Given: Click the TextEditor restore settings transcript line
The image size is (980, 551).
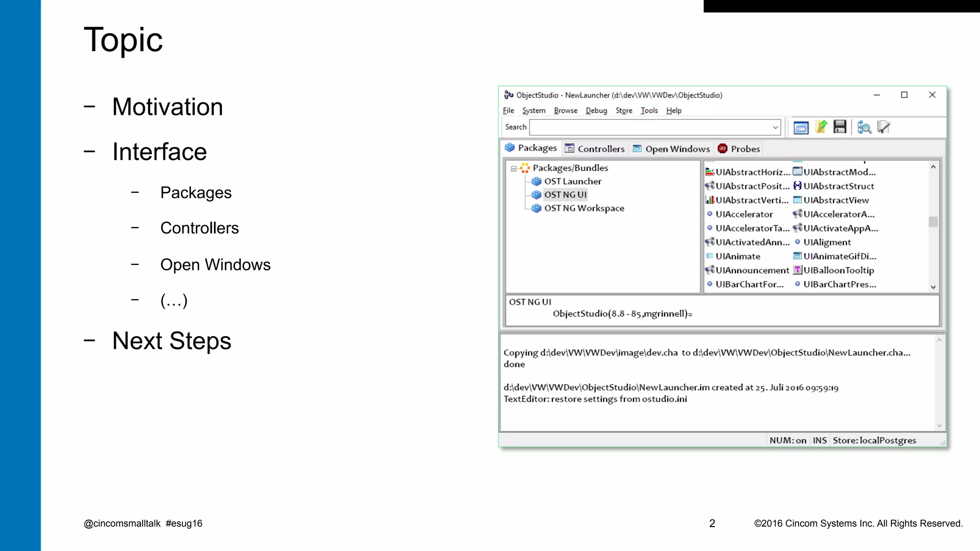Looking at the screenshot, I should point(595,399).
